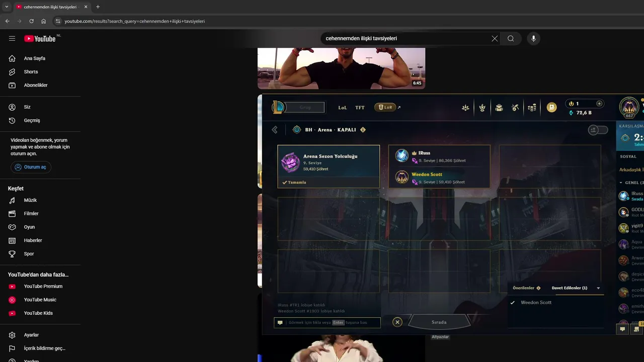Click the Tamamla checkmark button
This screenshot has width=644, height=362.
pos(294,182)
